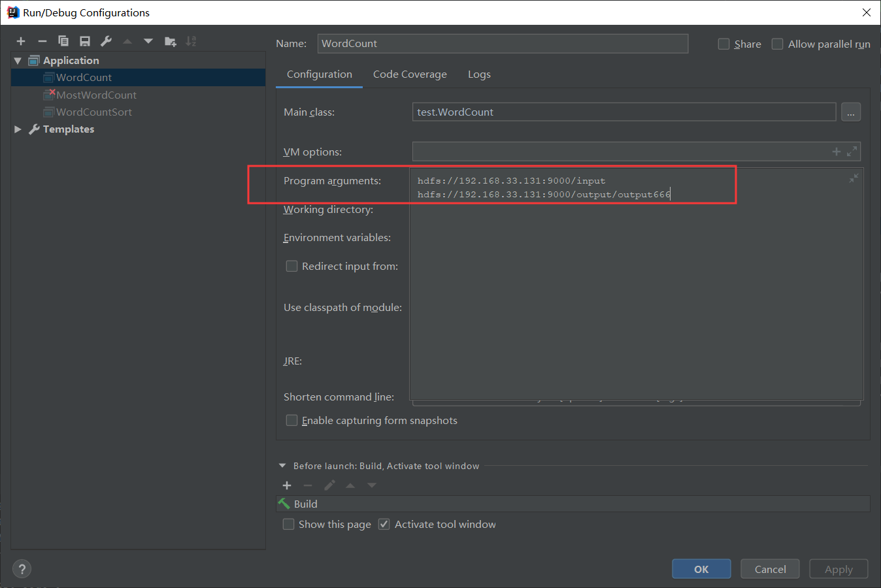The width and height of the screenshot is (881, 588).
Task: Remove selected configuration with minus icon
Action: (x=42, y=41)
